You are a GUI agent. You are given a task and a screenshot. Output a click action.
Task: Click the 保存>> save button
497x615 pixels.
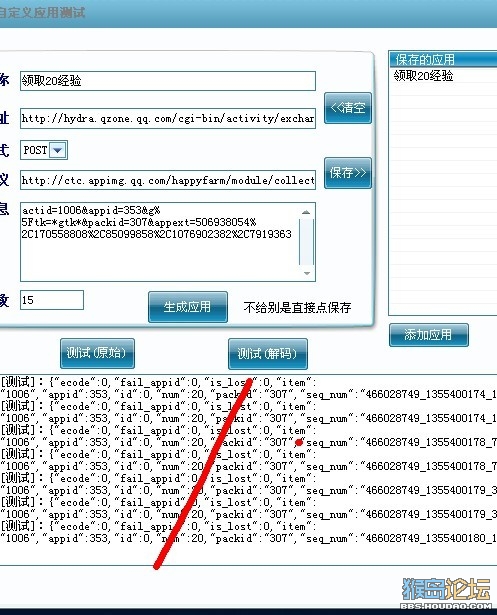point(348,173)
